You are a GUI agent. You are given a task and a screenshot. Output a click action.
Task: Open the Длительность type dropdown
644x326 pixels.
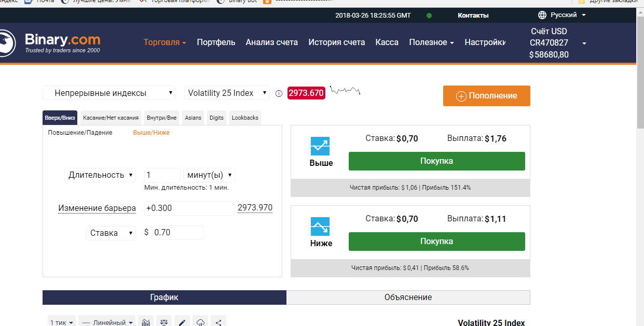[101, 175]
